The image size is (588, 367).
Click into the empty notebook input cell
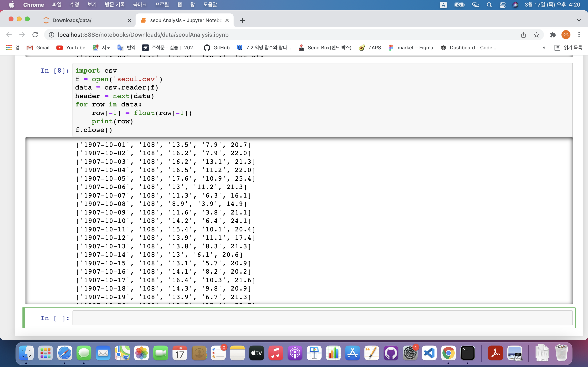[x=322, y=318]
